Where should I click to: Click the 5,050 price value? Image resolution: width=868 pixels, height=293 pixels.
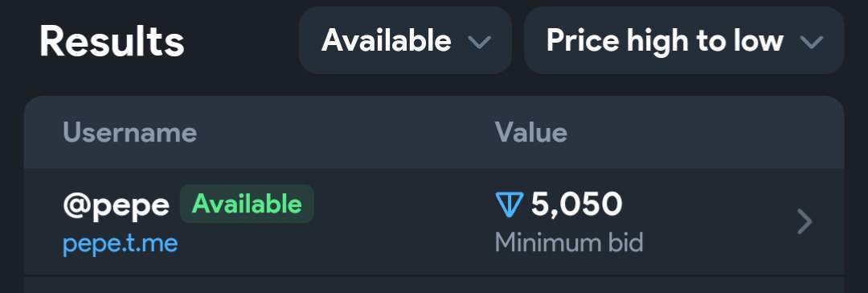(576, 204)
